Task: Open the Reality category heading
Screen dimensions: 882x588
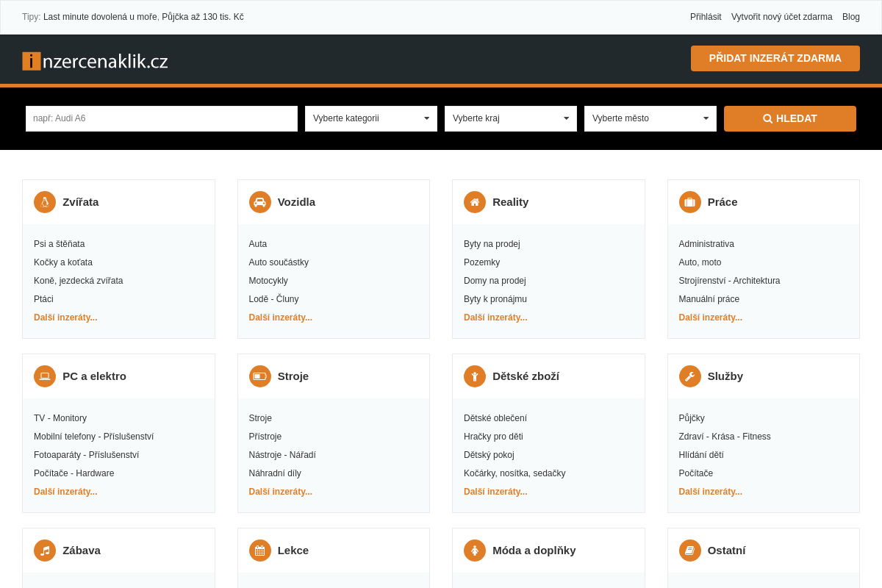Action: [x=511, y=202]
